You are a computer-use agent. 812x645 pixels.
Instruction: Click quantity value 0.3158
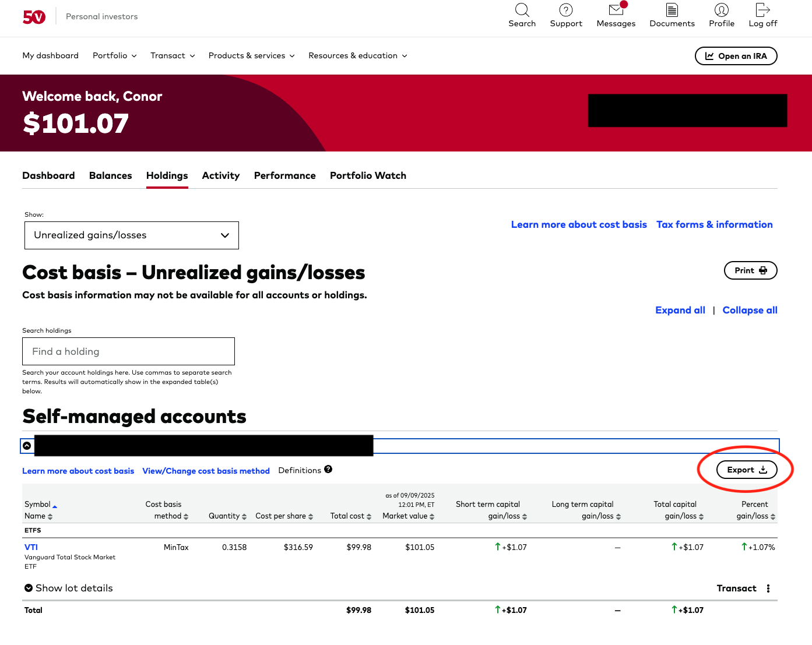click(x=234, y=547)
